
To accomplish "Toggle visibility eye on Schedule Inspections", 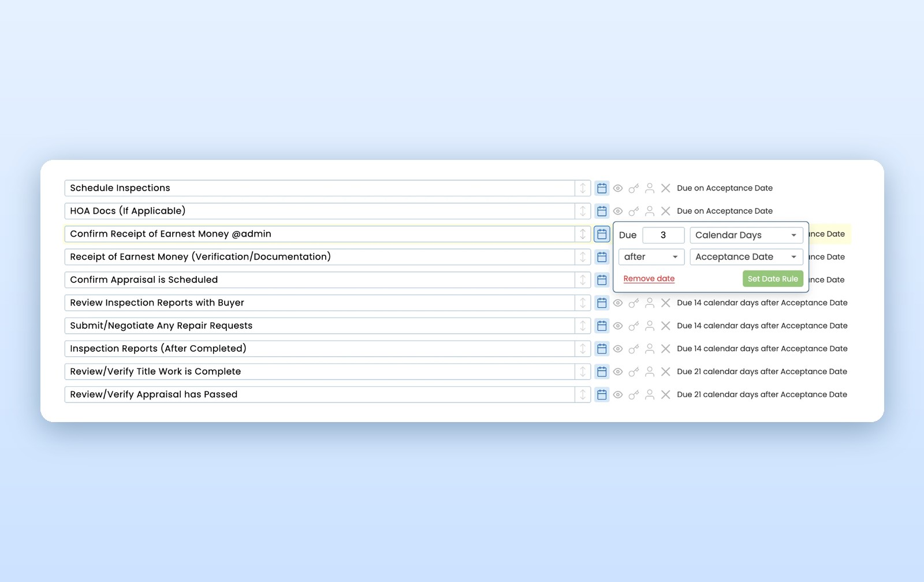I will coord(618,188).
